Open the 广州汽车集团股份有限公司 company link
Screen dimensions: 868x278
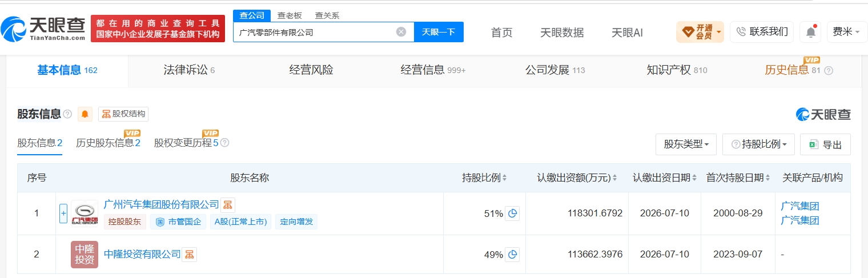click(162, 204)
